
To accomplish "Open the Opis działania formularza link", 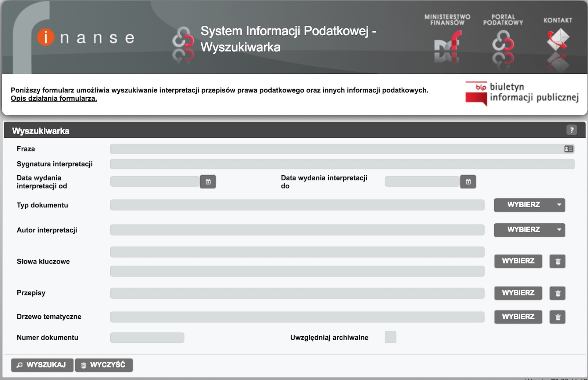I will tap(54, 98).
